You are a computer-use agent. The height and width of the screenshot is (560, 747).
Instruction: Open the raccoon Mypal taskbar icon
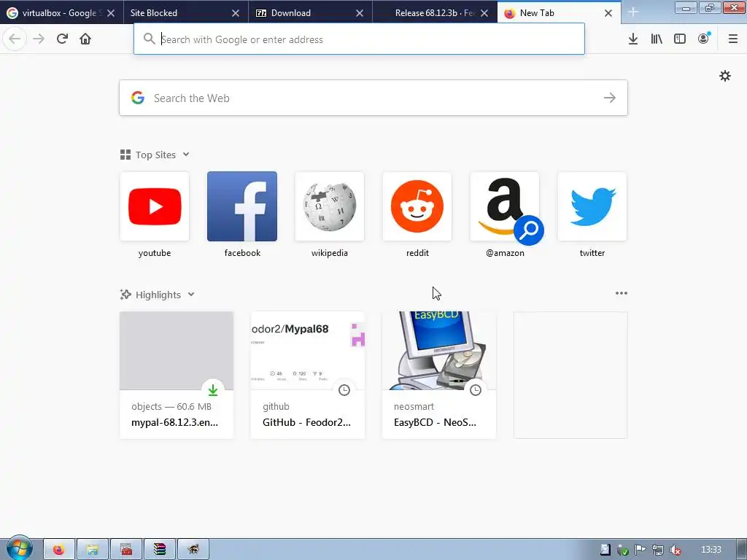(x=193, y=550)
